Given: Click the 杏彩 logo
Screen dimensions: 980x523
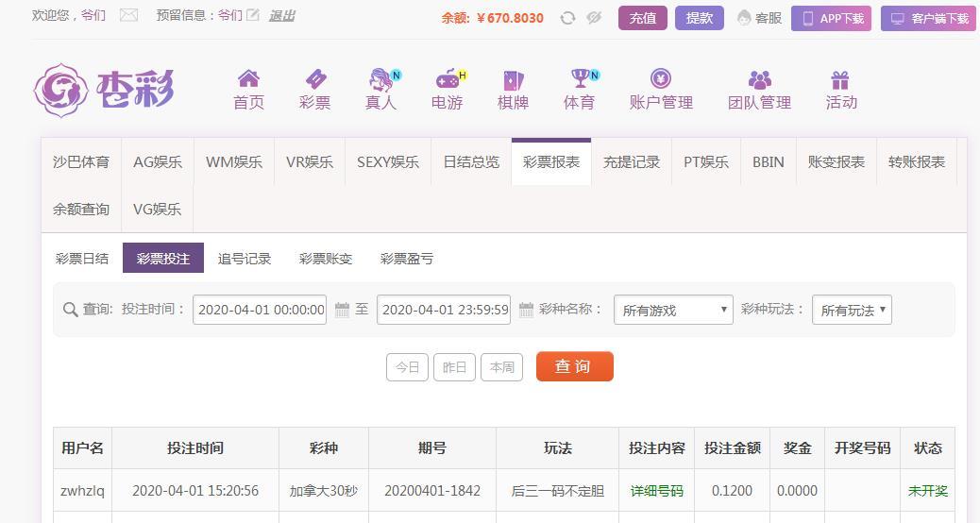Looking at the screenshot, I should coord(104,90).
